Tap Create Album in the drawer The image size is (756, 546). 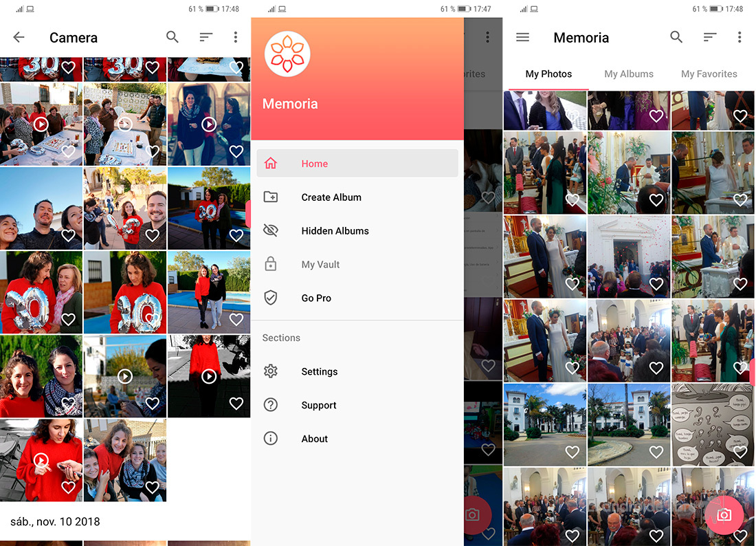(x=331, y=197)
